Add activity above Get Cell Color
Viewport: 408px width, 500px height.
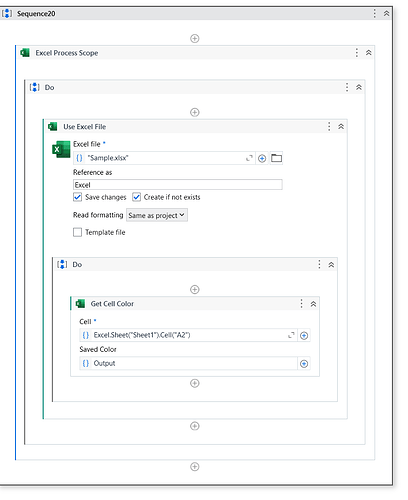[x=195, y=289]
